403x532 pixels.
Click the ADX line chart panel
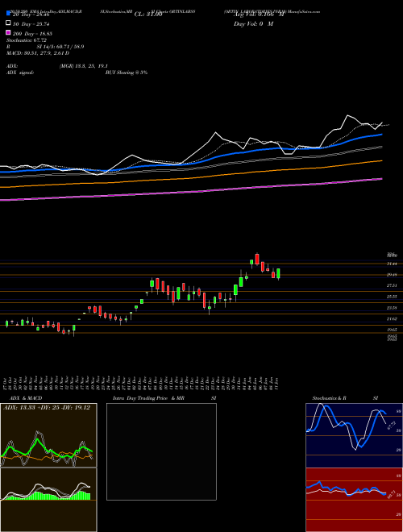pos(48,435)
